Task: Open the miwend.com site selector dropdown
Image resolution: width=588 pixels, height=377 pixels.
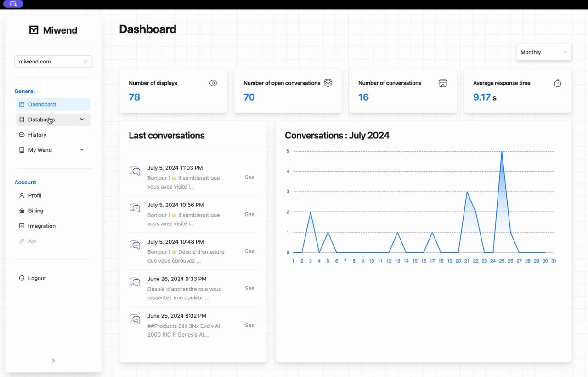Action: 53,62
